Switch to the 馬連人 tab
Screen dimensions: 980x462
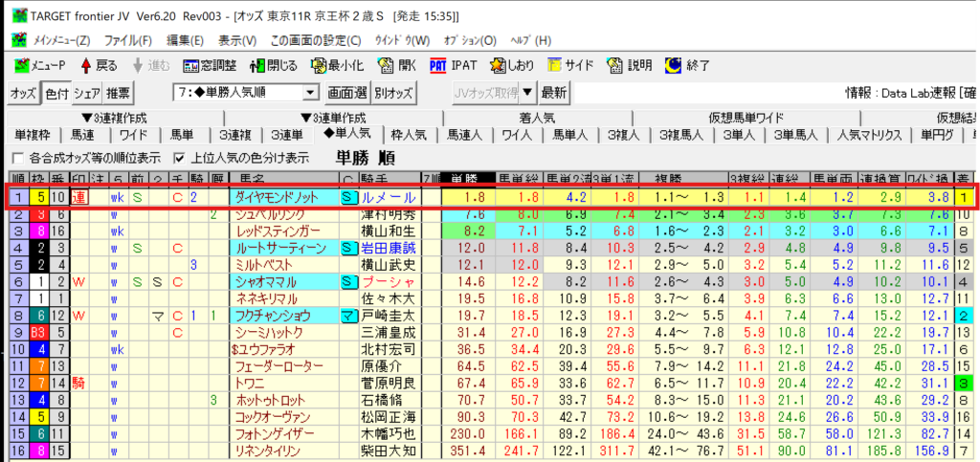(x=463, y=134)
